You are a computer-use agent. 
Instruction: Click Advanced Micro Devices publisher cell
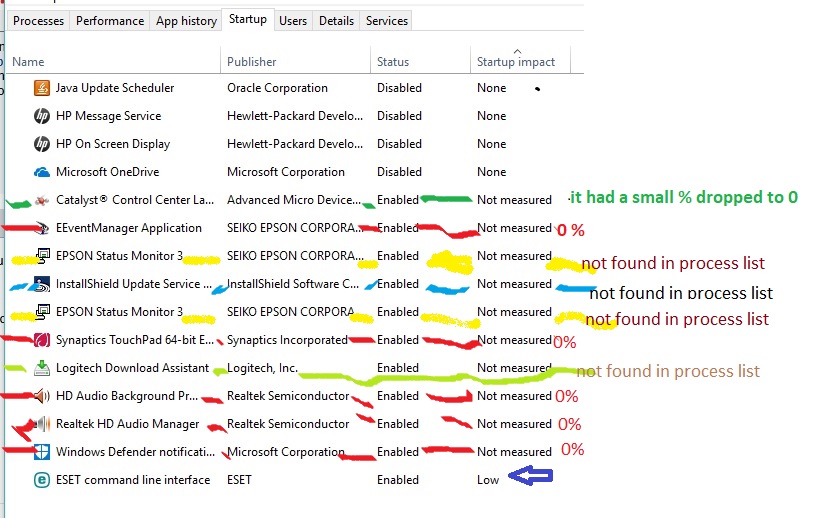pyautogui.click(x=294, y=200)
